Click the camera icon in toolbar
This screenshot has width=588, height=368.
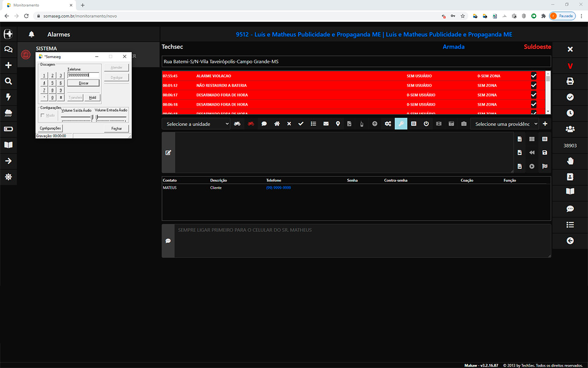pos(464,124)
